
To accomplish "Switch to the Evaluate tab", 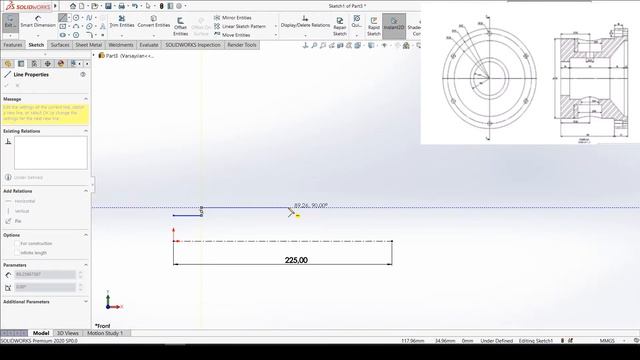I will pyautogui.click(x=149, y=45).
